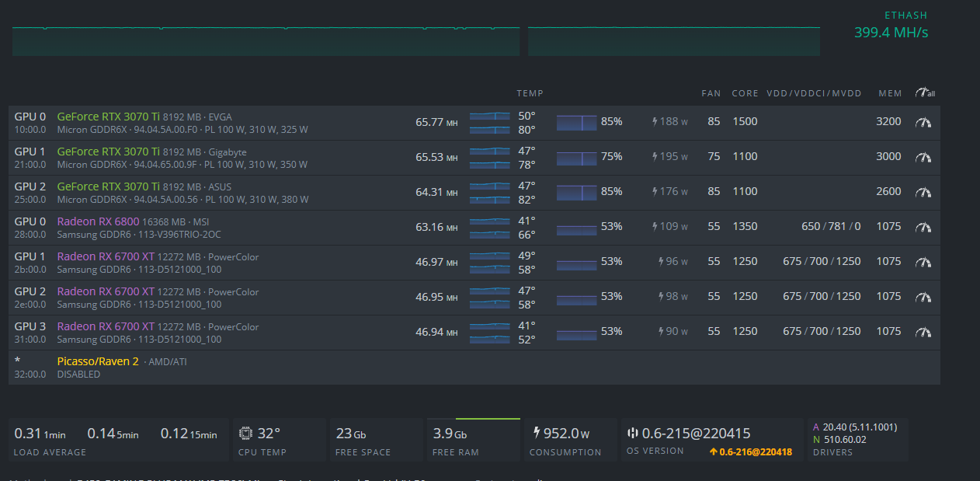Click the OS version icon beside 0.6-215@220415
This screenshot has width=980, height=481.
click(x=632, y=434)
